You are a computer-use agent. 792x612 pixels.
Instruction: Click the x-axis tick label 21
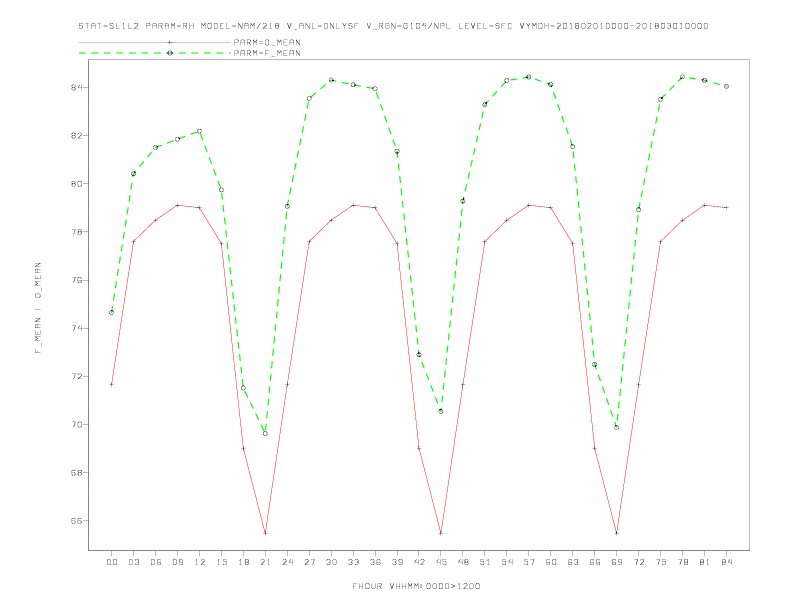[265, 562]
